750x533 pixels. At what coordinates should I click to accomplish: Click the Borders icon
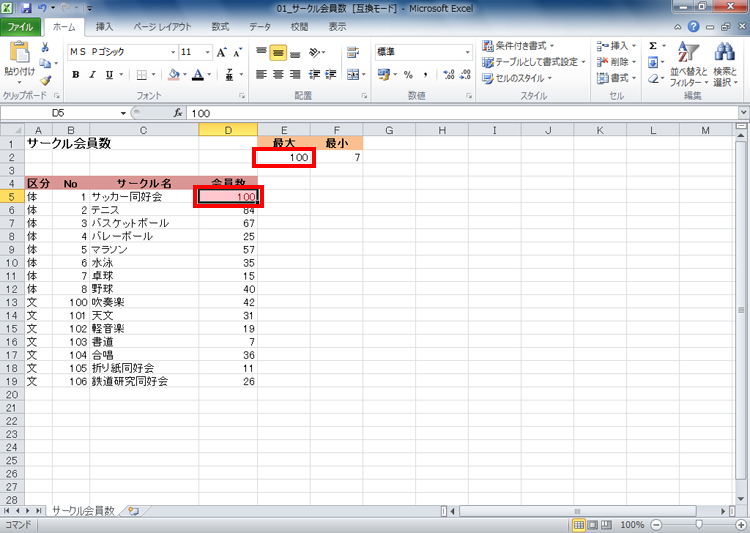tap(142, 75)
